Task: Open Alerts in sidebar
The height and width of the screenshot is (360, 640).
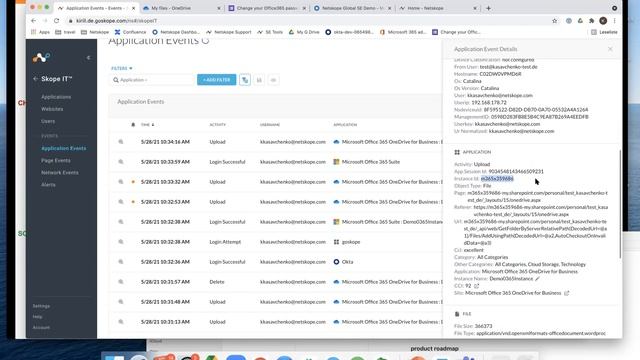Action: pos(48,184)
